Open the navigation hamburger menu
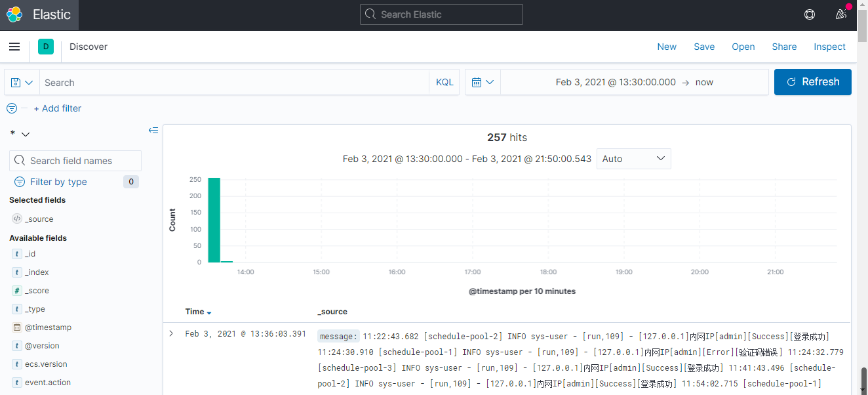 coord(14,47)
